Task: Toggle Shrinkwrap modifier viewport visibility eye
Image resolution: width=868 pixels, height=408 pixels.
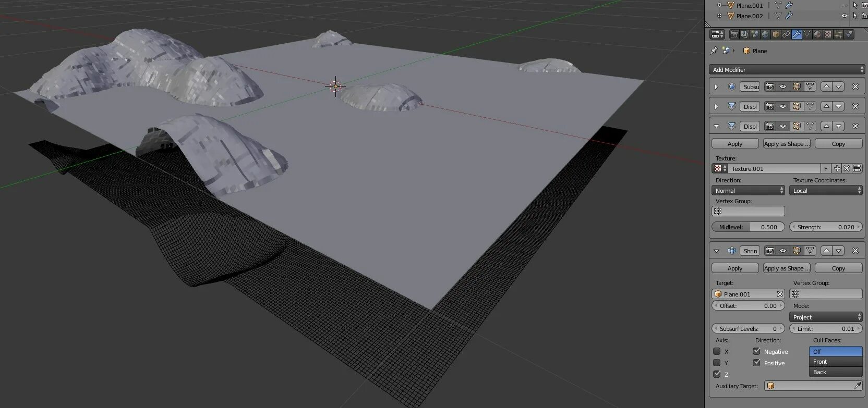Action: [x=783, y=251]
